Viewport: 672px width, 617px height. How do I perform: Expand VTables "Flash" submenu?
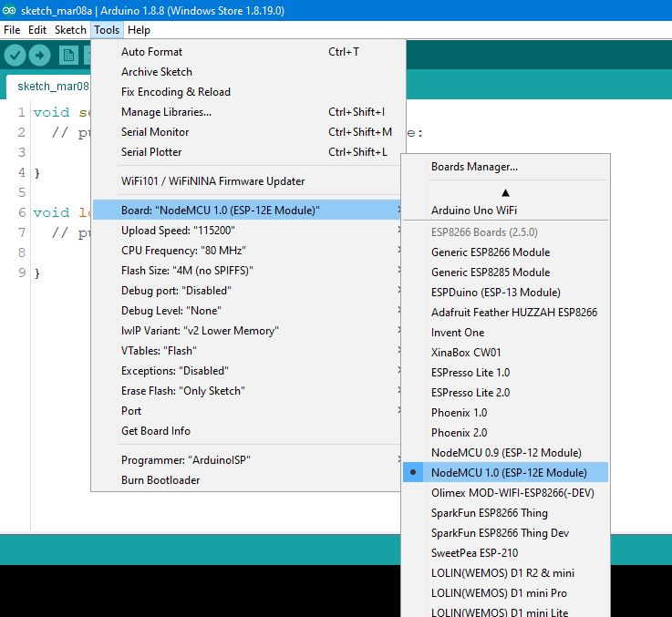[247, 351]
